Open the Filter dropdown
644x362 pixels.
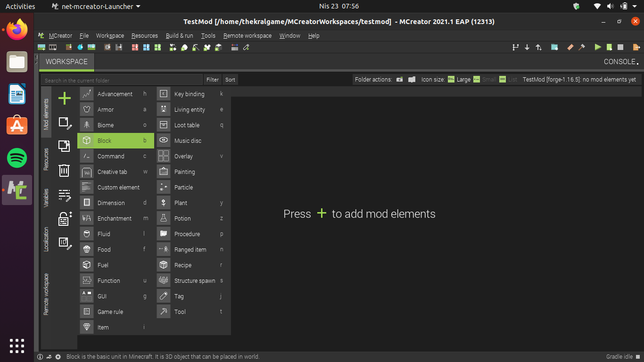point(213,80)
